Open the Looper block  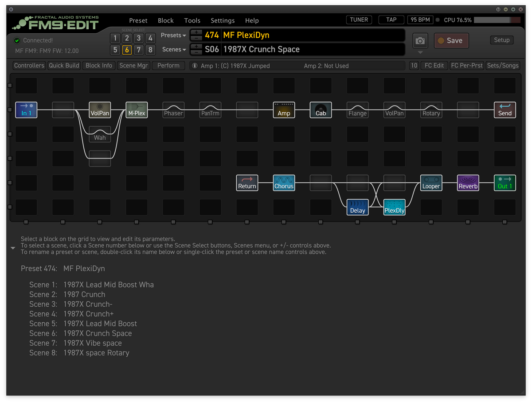431,183
